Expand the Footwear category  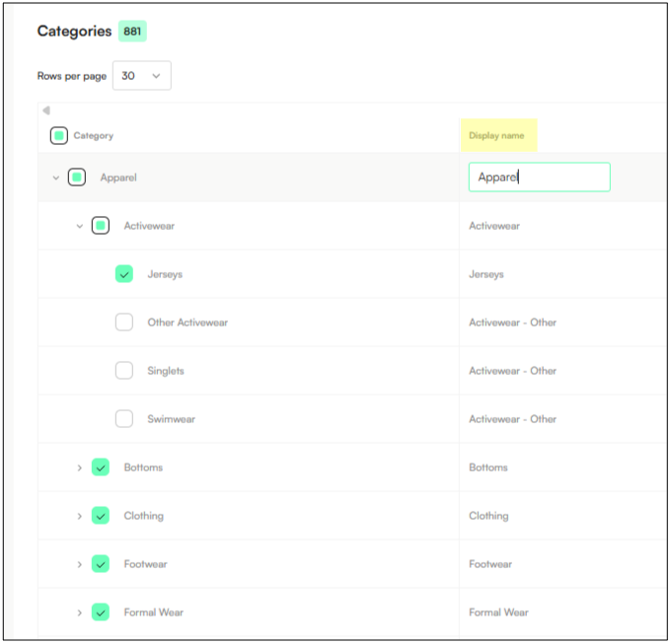pyautogui.click(x=80, y=564)
